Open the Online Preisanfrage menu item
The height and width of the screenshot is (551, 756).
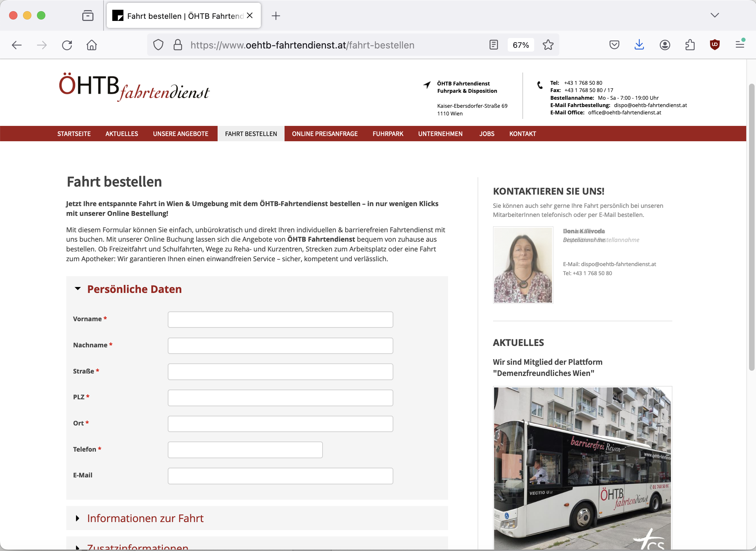click(x=325, y=134)
